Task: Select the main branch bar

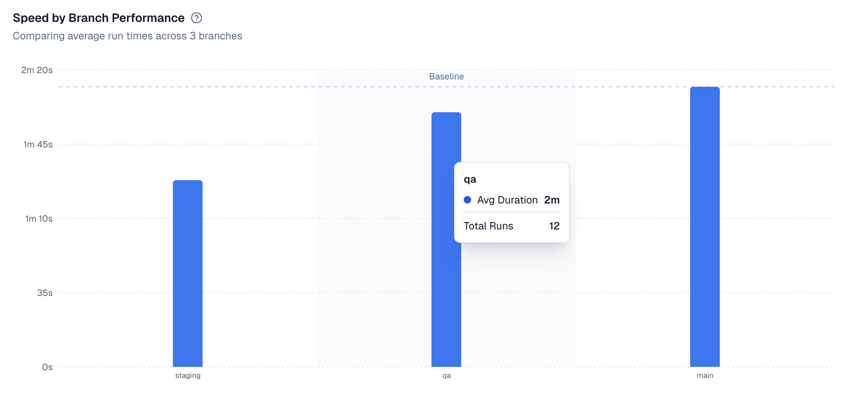Action: click(705, 223)
